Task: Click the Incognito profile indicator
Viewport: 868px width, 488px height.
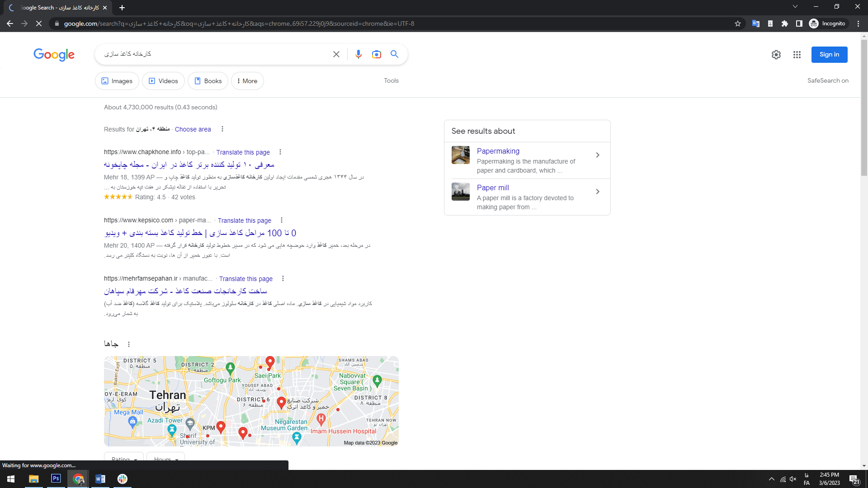Action: click(x=827, y=23)
